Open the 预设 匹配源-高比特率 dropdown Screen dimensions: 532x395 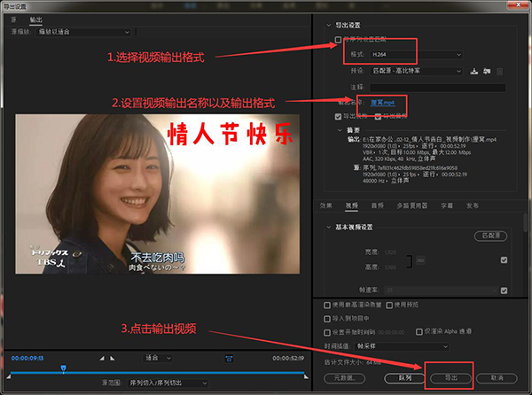coord(417,71)
